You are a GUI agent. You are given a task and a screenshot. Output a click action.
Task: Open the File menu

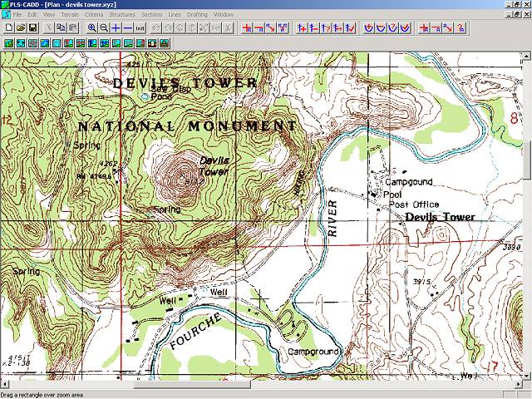click(17, 15)
